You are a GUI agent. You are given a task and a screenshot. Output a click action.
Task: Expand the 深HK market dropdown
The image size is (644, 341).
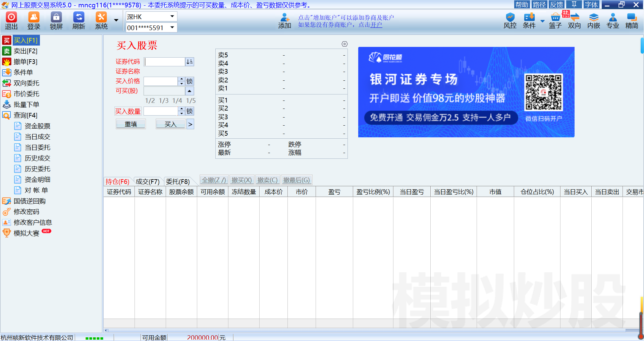[172, 16]
